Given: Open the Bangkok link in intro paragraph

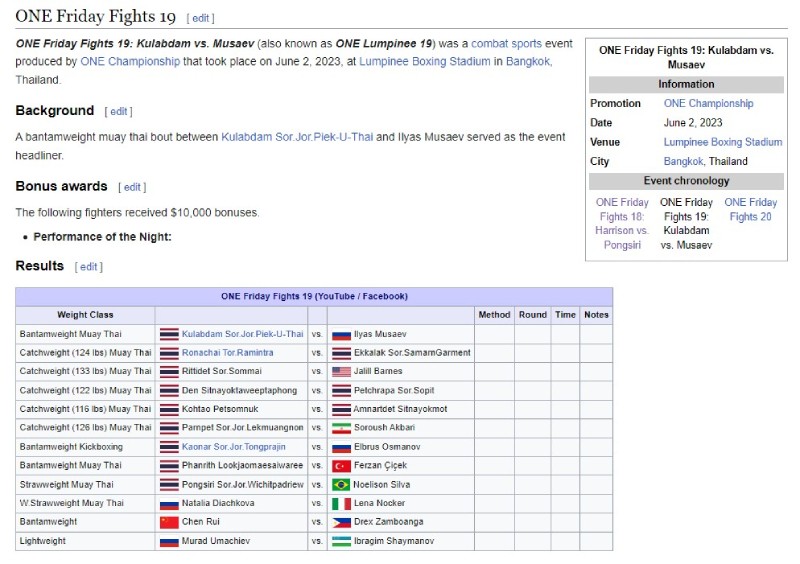Looking at the screenshot, I should 528,62.
